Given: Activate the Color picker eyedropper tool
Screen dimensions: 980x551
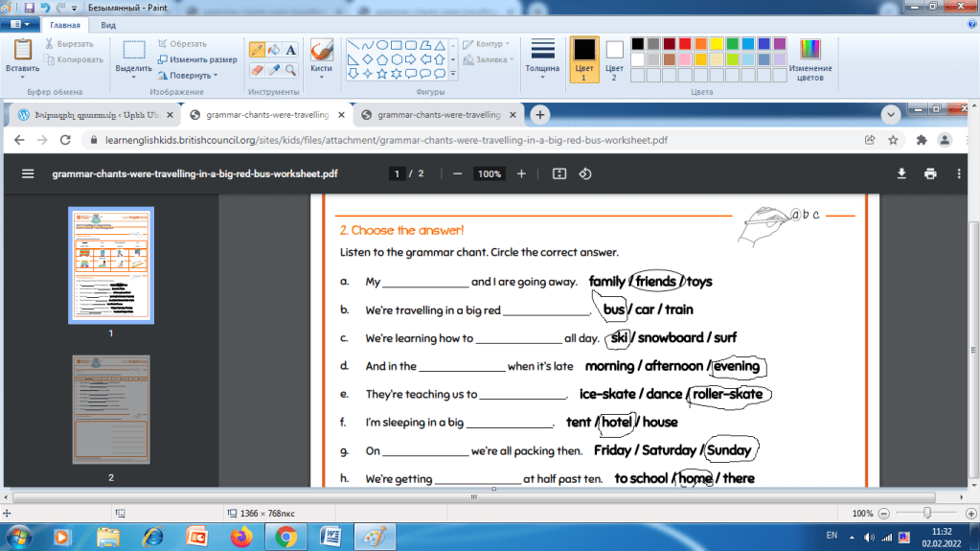Looking at the screenshot, I should point(274,70).
